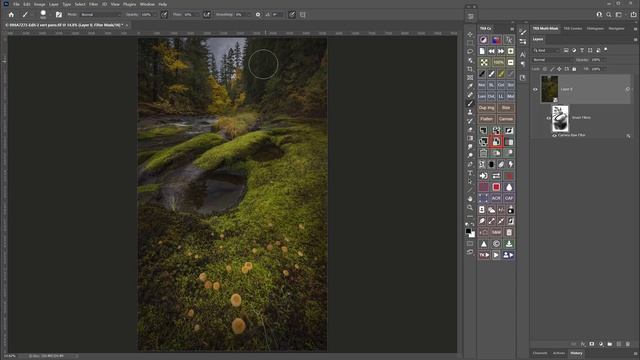Filter layers by pixel layer type
The width and height of the screenshot is (640, 360).
(566, 50)
